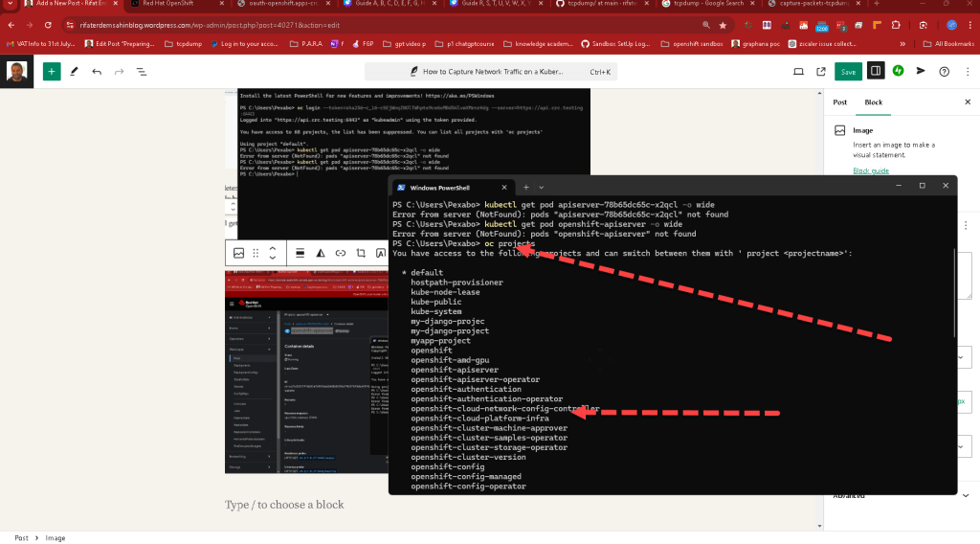Open a new tab in PowerShell window
Image resolution: width=980 pixels, height=544 pixels.
(x=525, y=187)
